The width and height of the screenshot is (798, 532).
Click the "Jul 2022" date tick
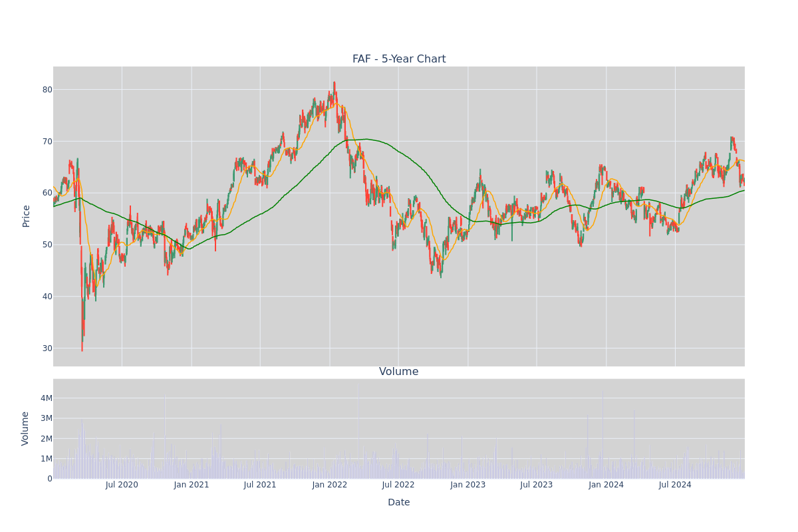[x=398, y=485]
